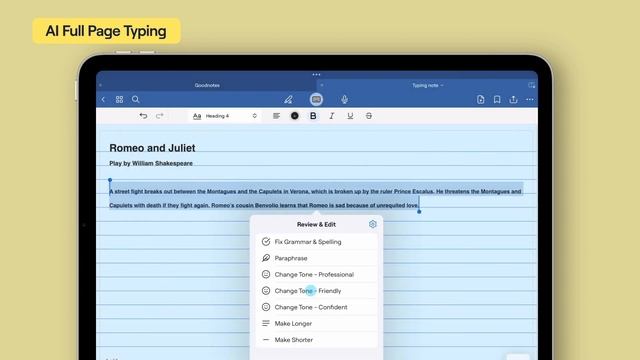Redo the last action
Image resolution: width=640 pixels, height=360 pixels.
160,116
